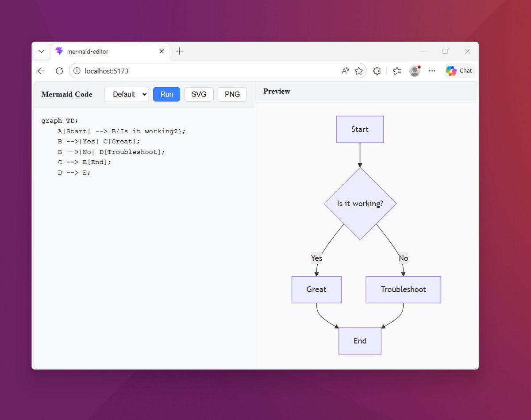The image size is (531, 420).
Task: Minimize the browser window
Action: [423, 51]
